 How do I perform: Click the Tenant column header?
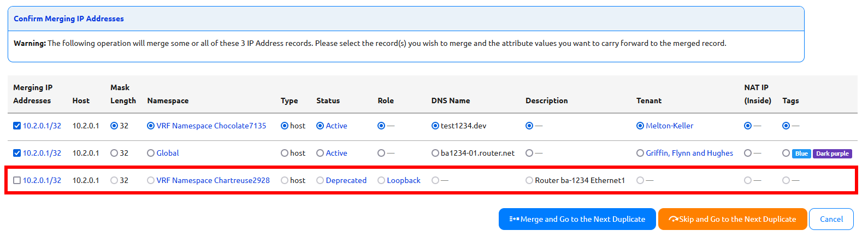coord(649,101)
